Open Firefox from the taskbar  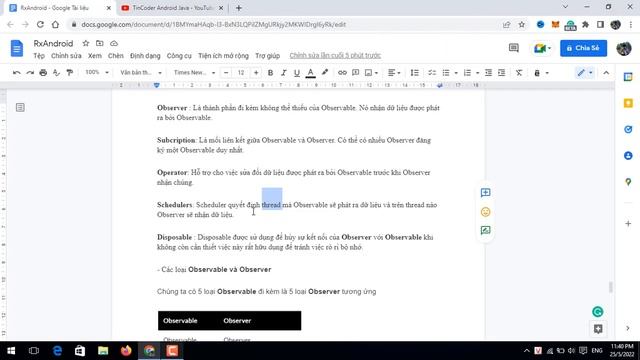coord(126,351)
